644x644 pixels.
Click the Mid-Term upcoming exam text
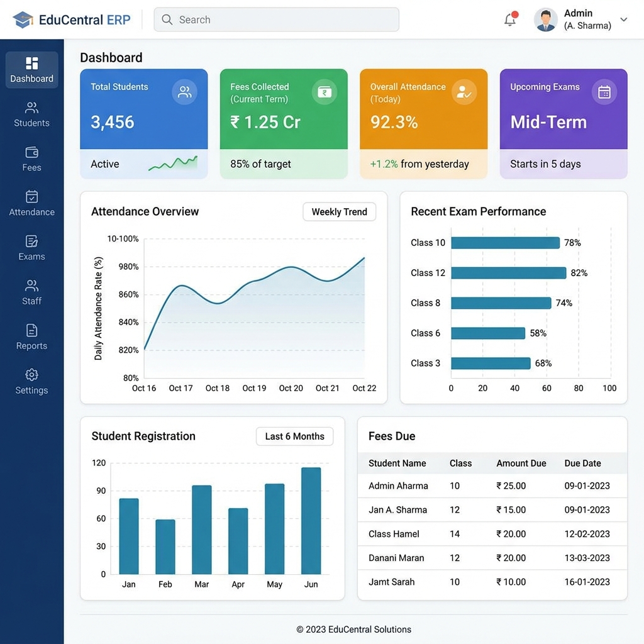click(x=548, y=122)
